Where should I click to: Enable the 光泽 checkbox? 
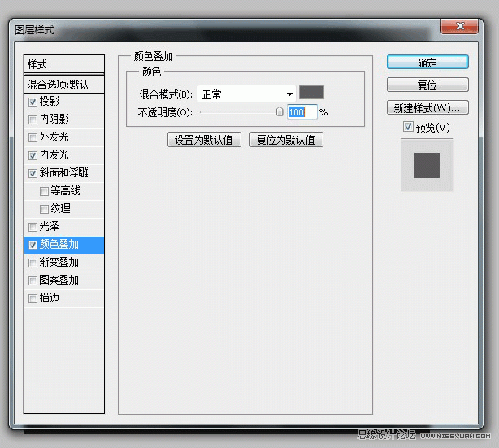(33, 227)
